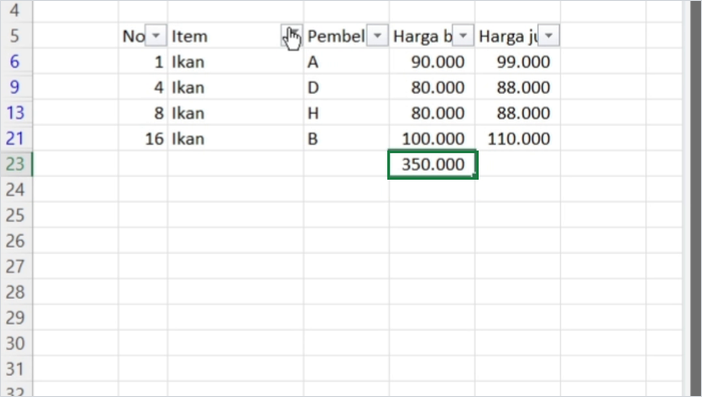Select No cell with value 8
This screenshot has width=702, height=397.
tap(143, 113)
